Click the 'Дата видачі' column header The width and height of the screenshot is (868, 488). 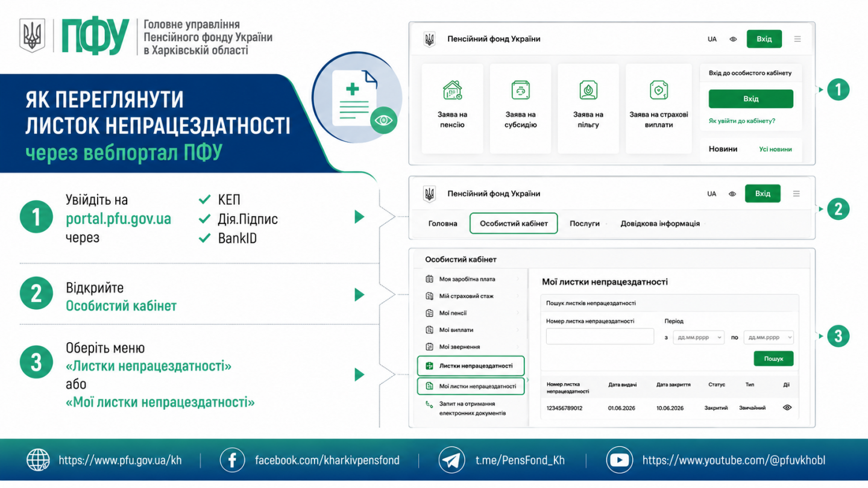coord(622,384)
